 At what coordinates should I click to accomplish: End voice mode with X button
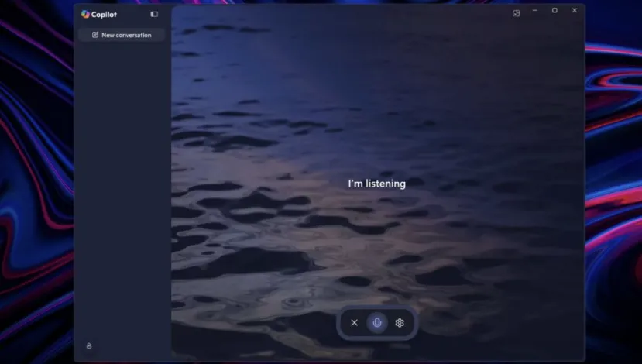coord(354,323)
